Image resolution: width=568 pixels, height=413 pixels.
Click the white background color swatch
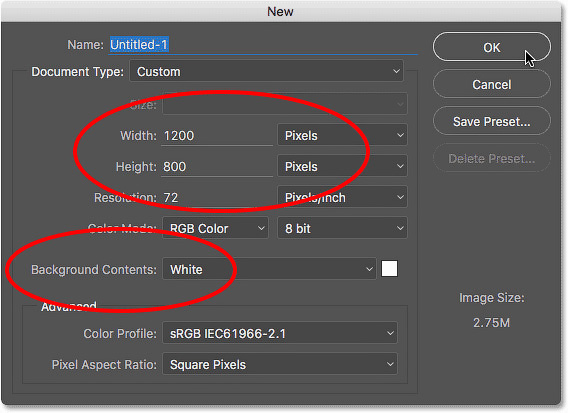click(389, 269)
